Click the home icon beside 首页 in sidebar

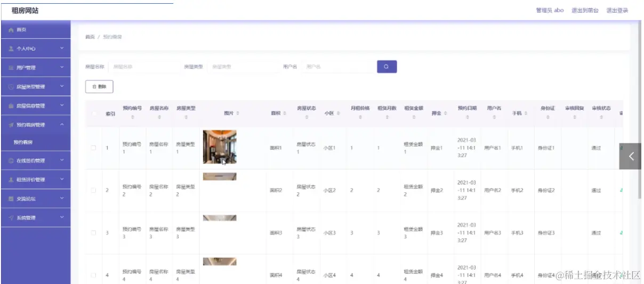coord(11,30)
